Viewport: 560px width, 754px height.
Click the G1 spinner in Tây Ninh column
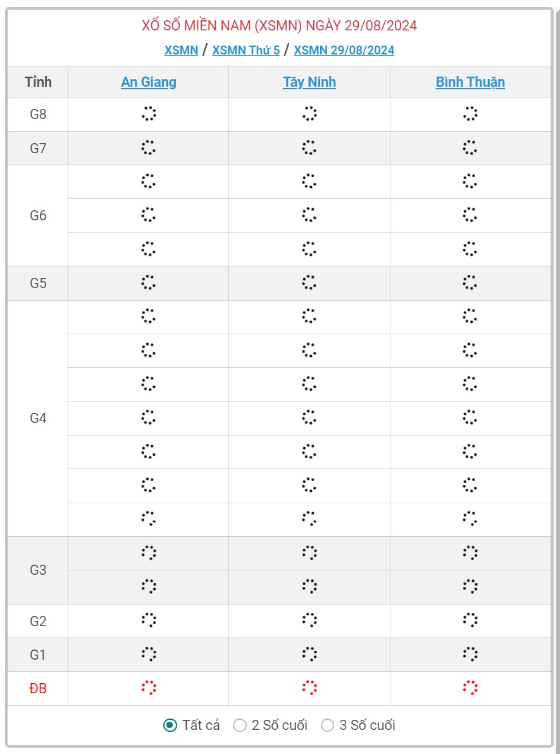(309, 655)
